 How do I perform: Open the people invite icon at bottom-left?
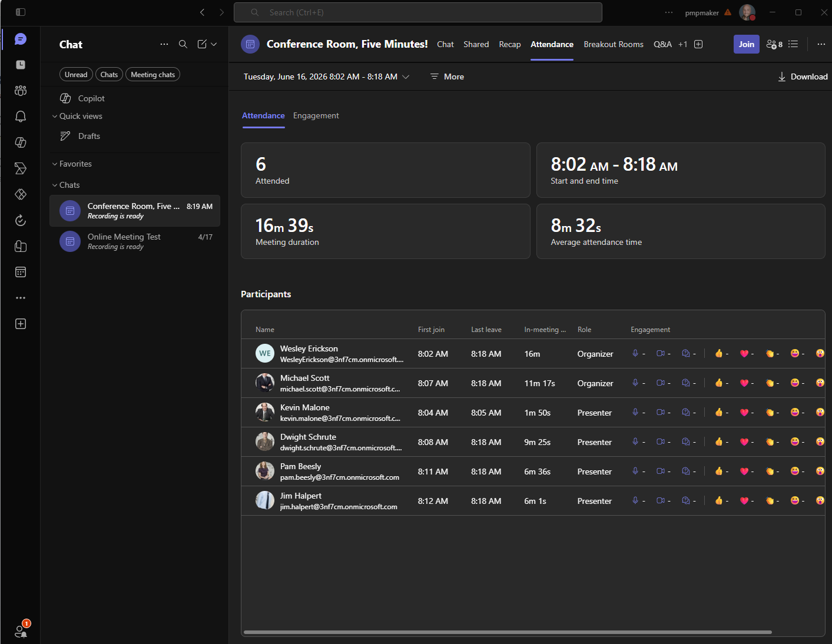[21, 631]
